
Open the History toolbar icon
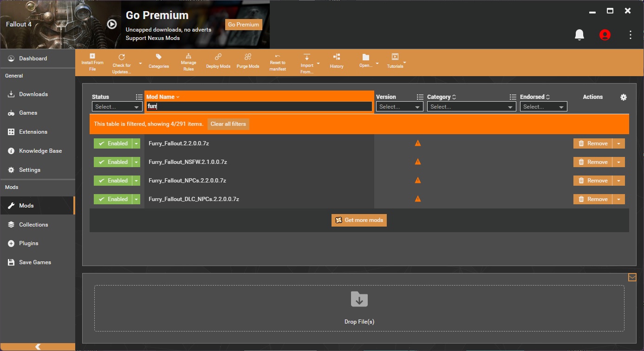pyautogui.click(x=337, y=57)
